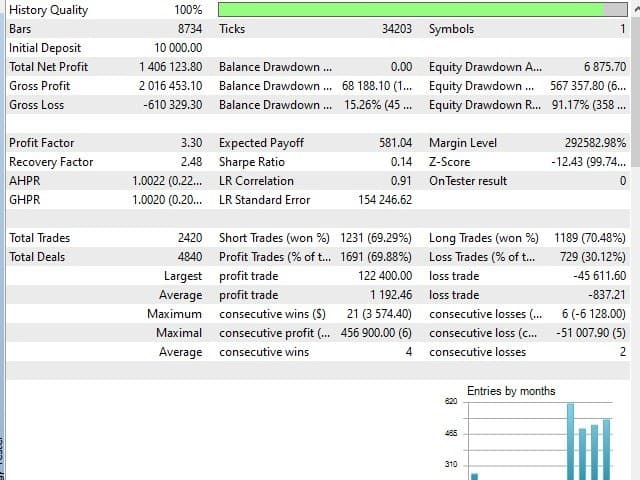
Task: Click the tallest bar in Entries by months chart
Action: (x=570, y=441)
